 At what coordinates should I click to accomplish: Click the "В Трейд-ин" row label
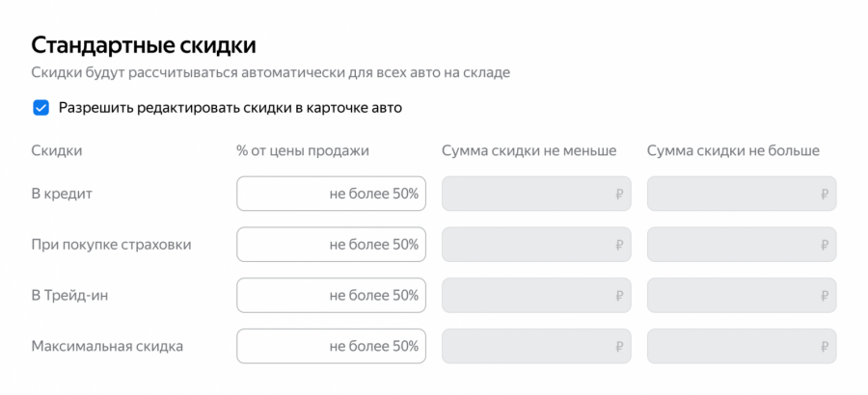[71, 295]
